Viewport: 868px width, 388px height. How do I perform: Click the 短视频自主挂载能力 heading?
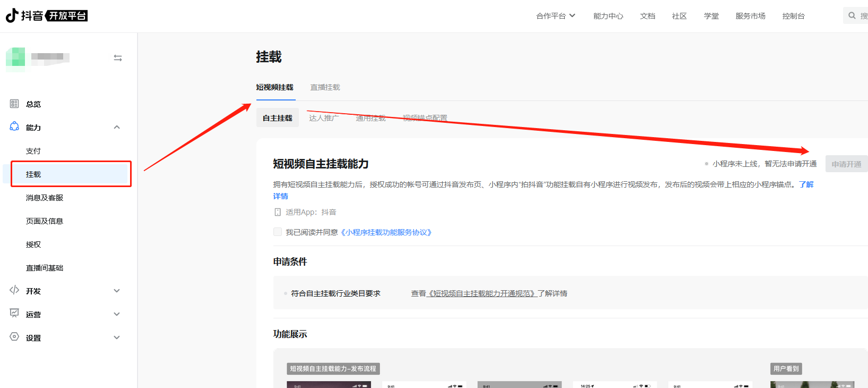tap(321, 164)
